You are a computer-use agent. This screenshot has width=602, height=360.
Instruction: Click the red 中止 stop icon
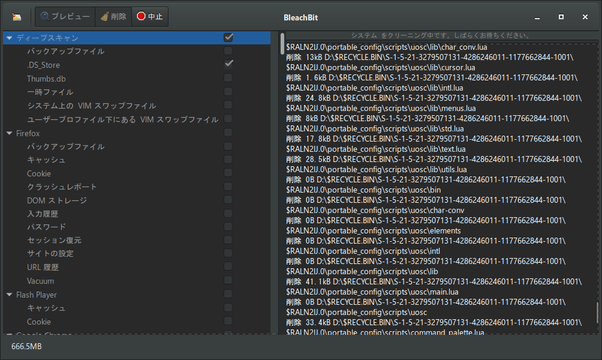coord(141,16)
